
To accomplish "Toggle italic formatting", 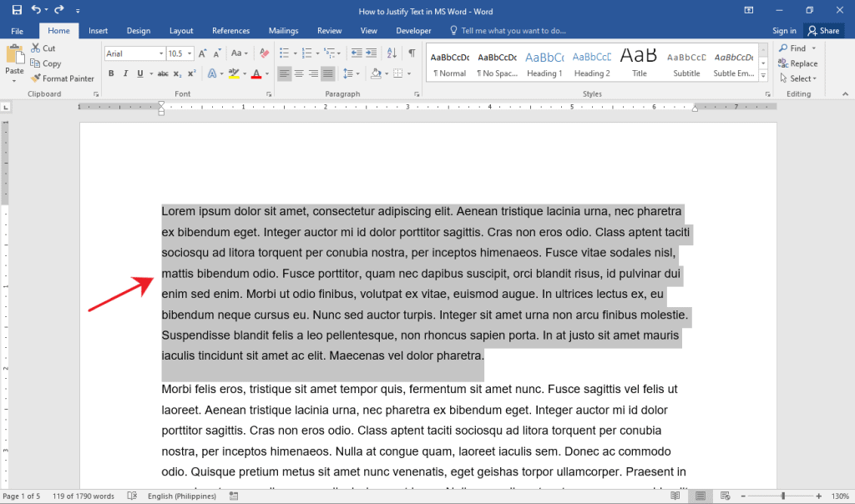I will (125, 73).
